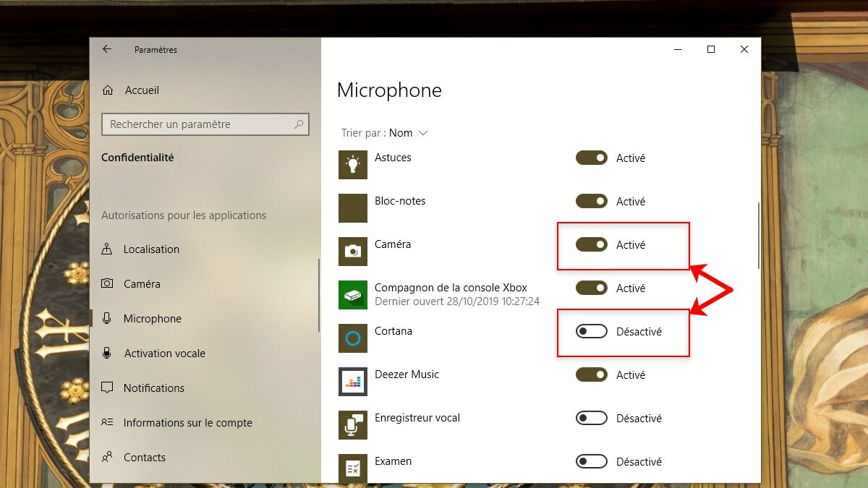Open the Contacts privacy section
Viewport: 868px width, 488px height.
pyautogui.click(x=144, y=458)
